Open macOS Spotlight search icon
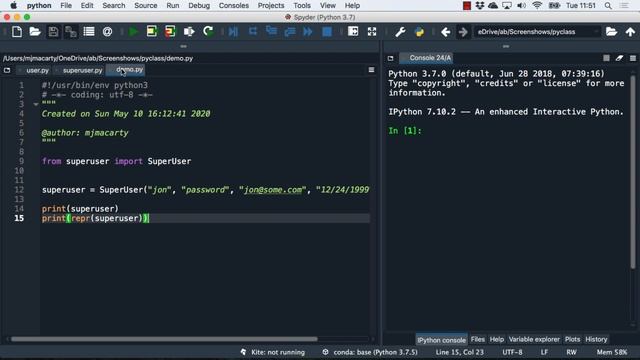The width and height of the screenshot is (640, 360). pyautogui.click(x=608, y=6)
